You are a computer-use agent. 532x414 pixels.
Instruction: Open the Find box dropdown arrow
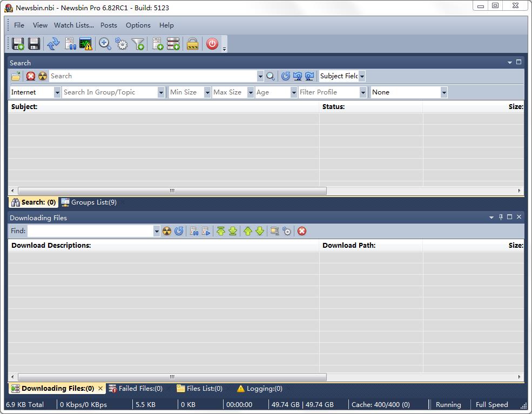(157, 231)
